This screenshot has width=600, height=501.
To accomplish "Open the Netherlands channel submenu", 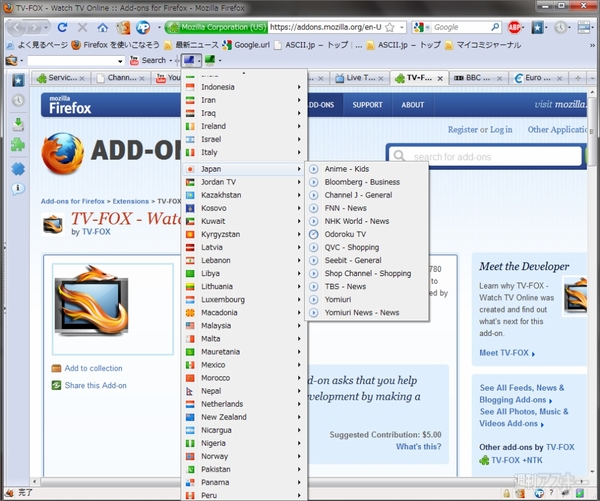I will click(245, 404).
